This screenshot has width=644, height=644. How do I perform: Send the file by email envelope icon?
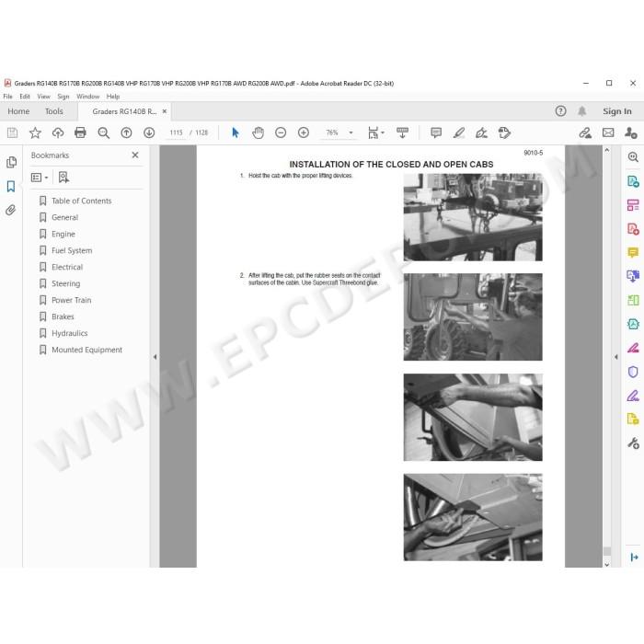[608, 132]
